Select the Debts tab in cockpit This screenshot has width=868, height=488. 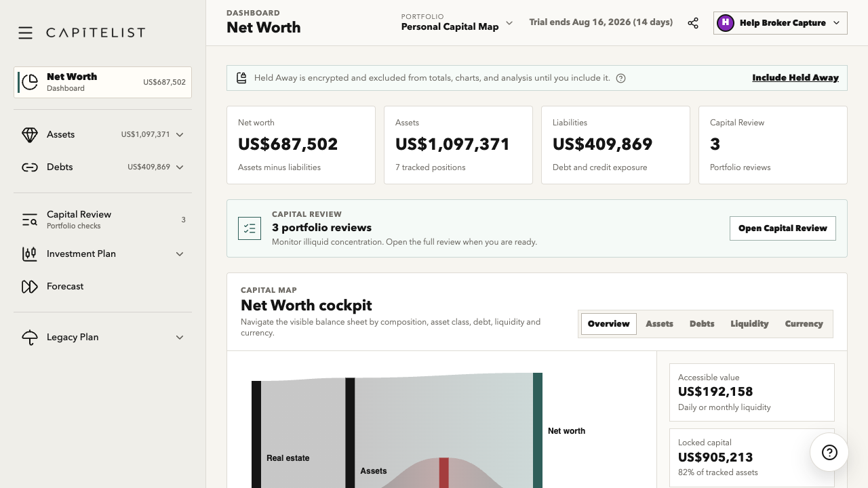pos(702,324)
